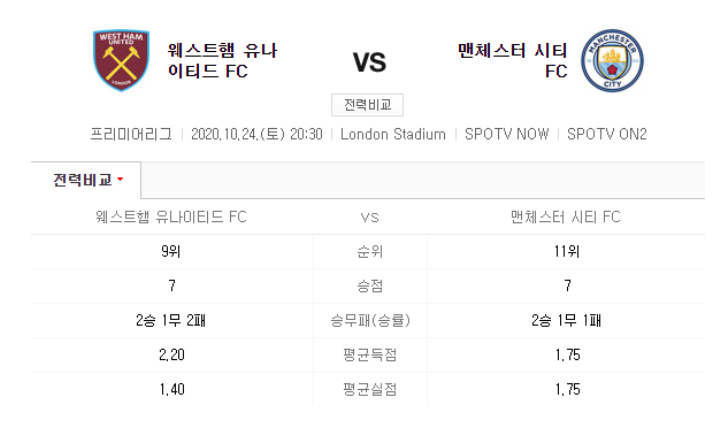This screenshot has height=445, width=720.
Task: Click the Manchester City crest logo
Action: (612, 61)
